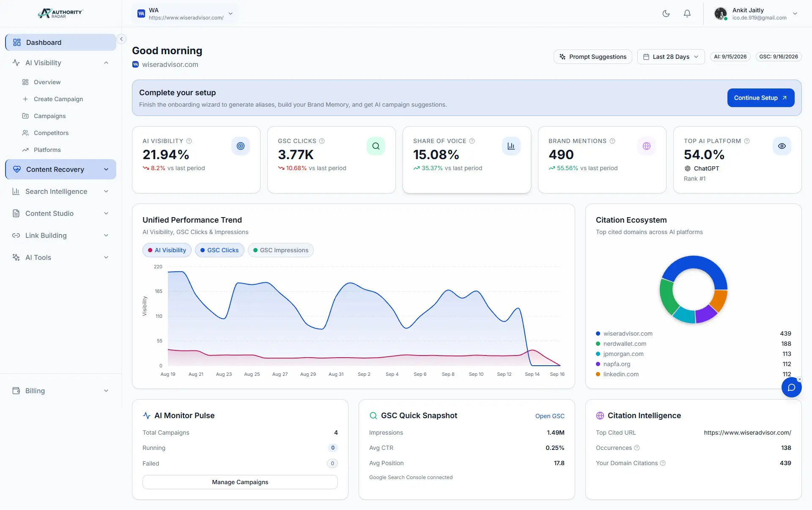Click the Top AI Platform eye icon
Screen dimensions: 812x510
click(782, 146)
